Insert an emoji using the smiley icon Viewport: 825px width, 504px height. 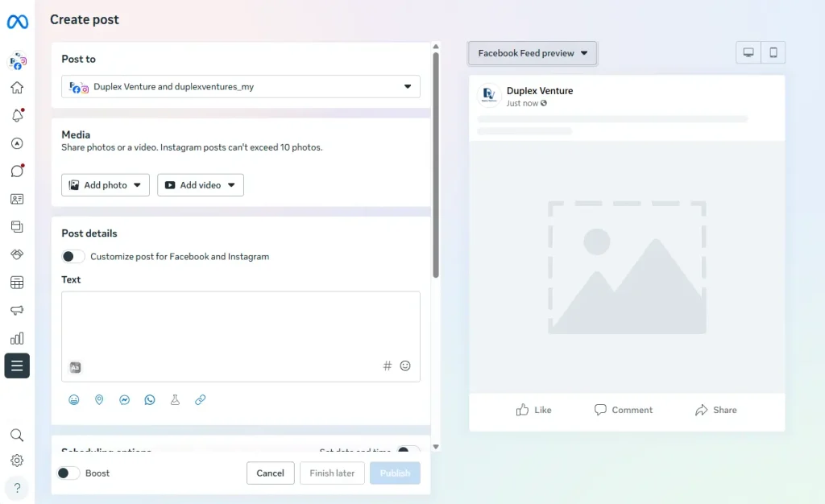(404, 366)
